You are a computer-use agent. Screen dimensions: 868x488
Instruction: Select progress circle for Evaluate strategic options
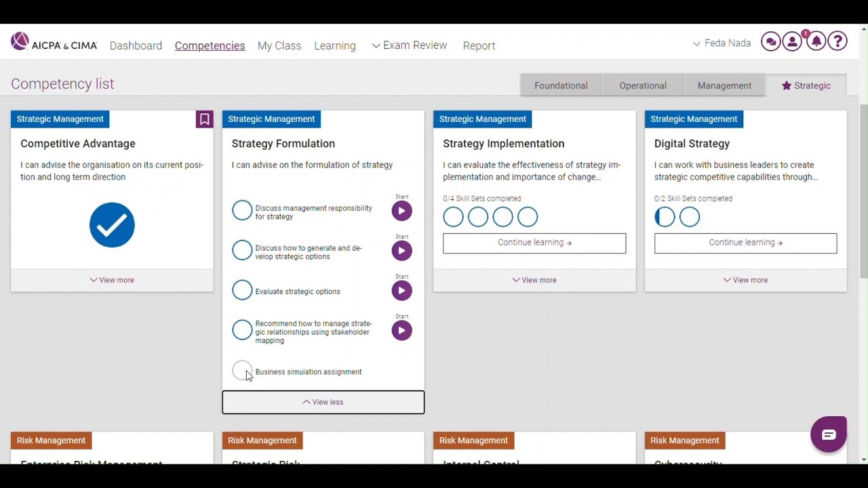click(x=242, y=290)
